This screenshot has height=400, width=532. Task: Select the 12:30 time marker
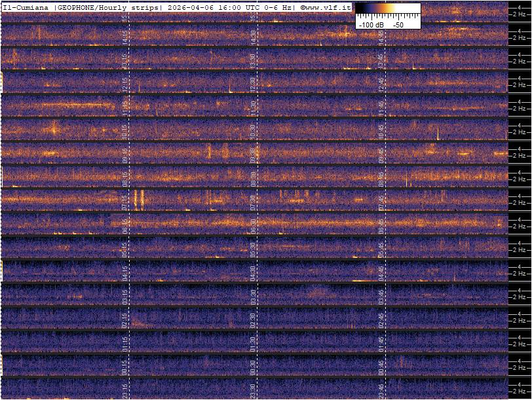coord(254,84)
